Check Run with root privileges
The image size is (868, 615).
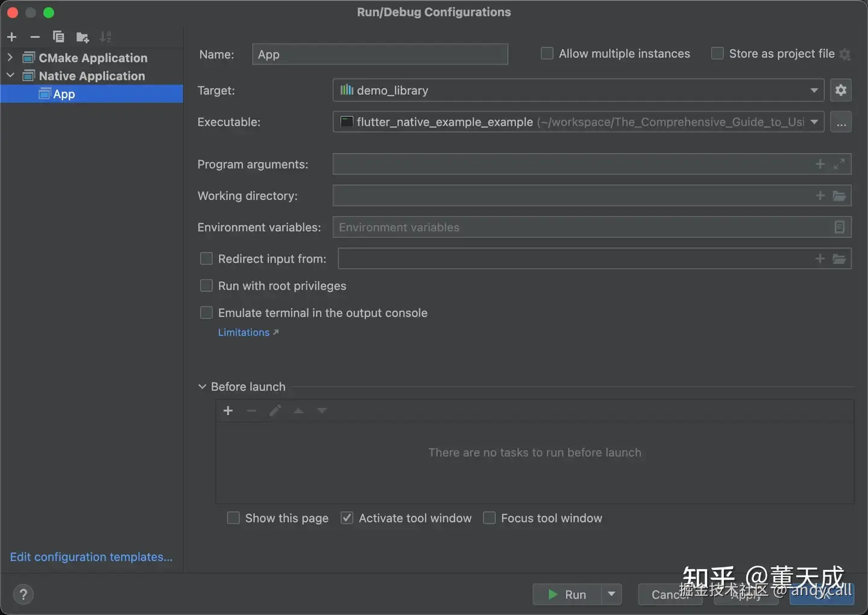click(x=206, y=286)
